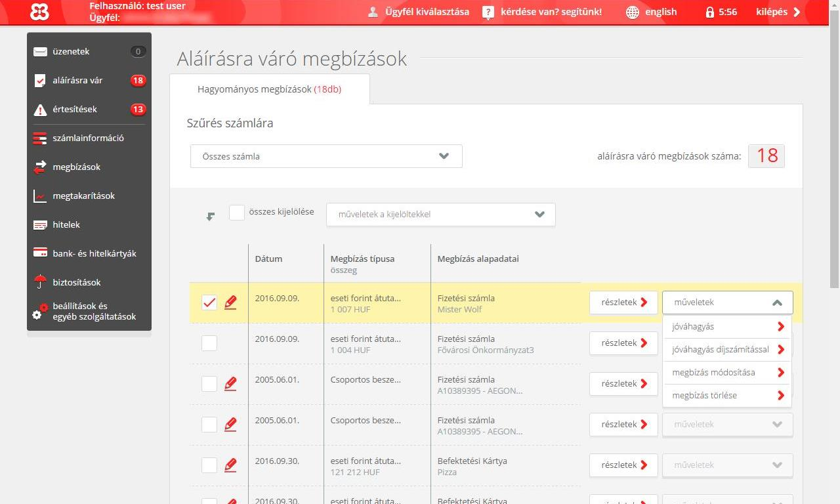This screenshot has height=504, width=840.
Task: Open the Összes számla account filter dropdown
Action: (326, 156)
